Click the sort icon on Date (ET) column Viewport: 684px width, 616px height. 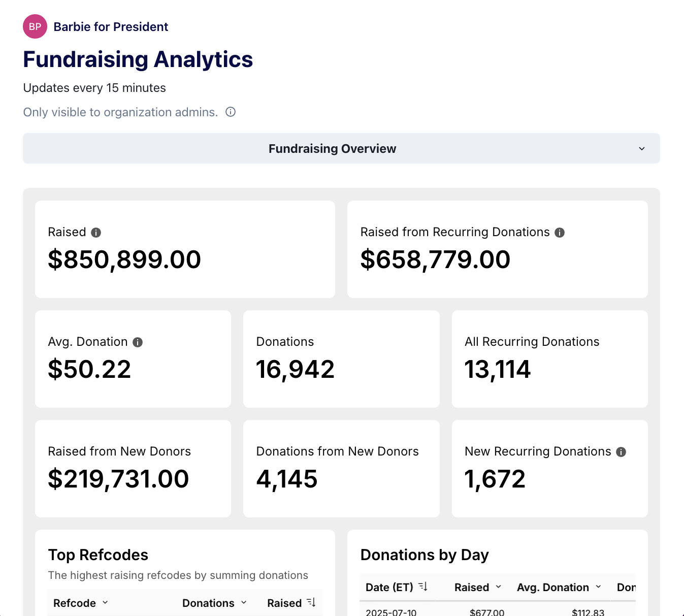(x=423, y=586)
